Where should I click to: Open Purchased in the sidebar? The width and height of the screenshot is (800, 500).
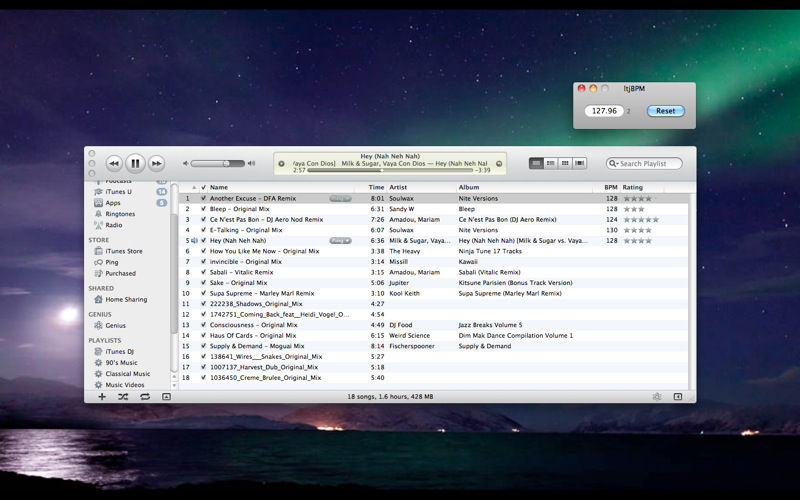(120, 273)
